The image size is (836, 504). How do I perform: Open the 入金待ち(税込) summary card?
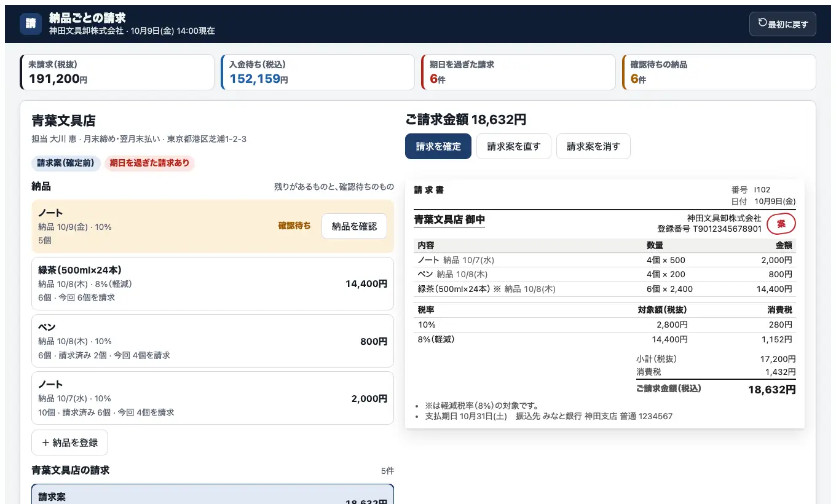[318, 73]
